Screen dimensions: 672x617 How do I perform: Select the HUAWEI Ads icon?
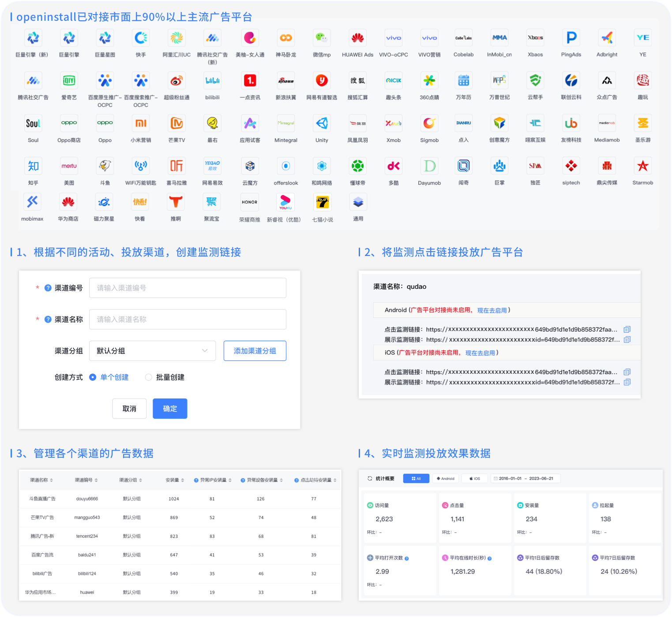click(x=357, y=38)
